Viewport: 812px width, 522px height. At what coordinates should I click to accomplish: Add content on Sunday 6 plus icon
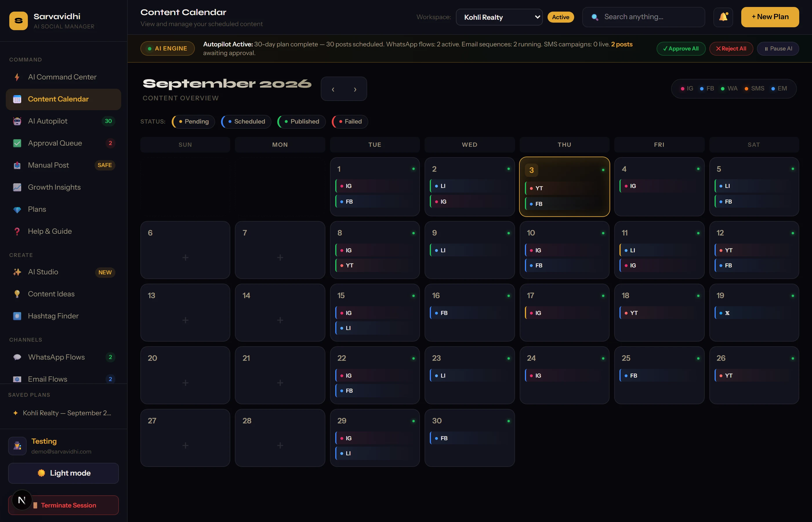[x=185, y=258]
